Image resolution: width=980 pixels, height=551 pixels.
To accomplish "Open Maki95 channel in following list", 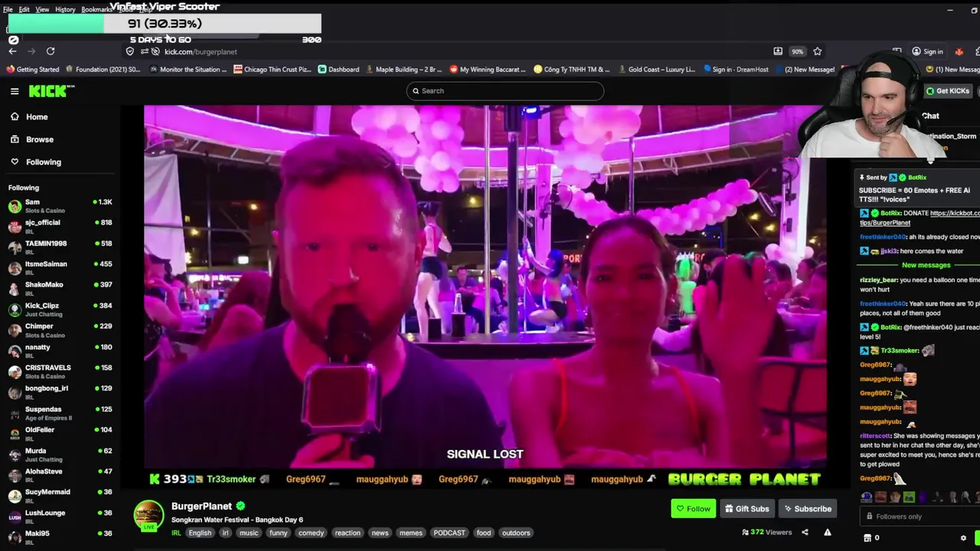I will point(60,537).
